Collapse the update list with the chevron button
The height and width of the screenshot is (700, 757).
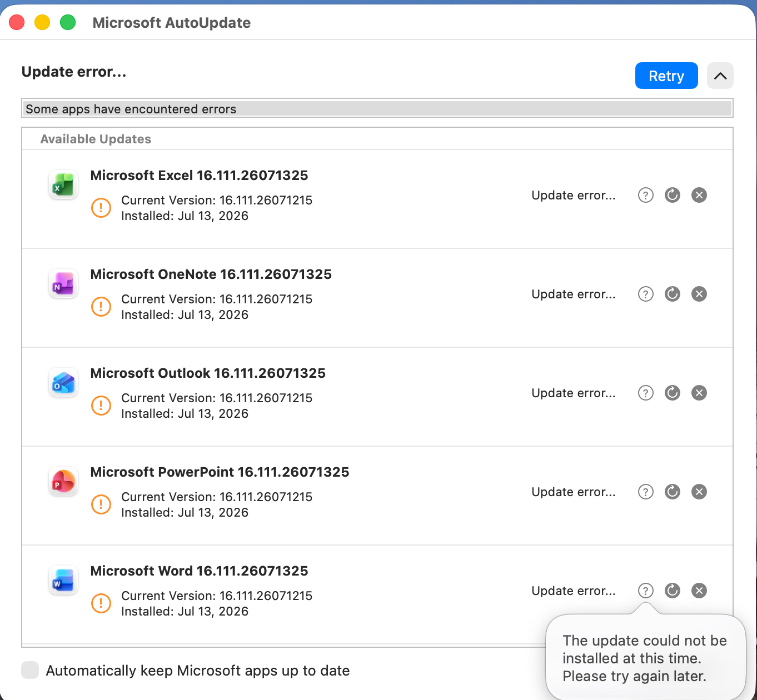[x=720, y=76]
